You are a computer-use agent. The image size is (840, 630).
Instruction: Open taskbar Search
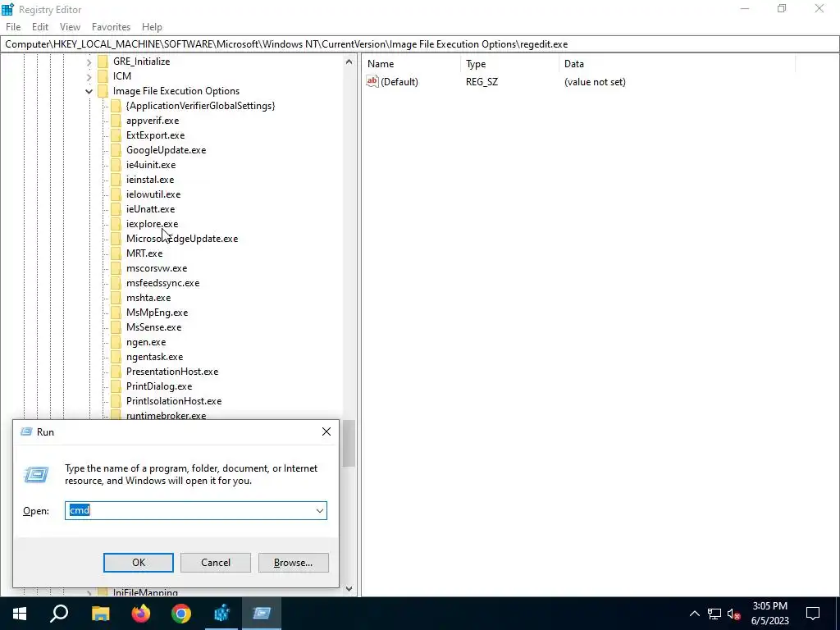coord(59,614)
